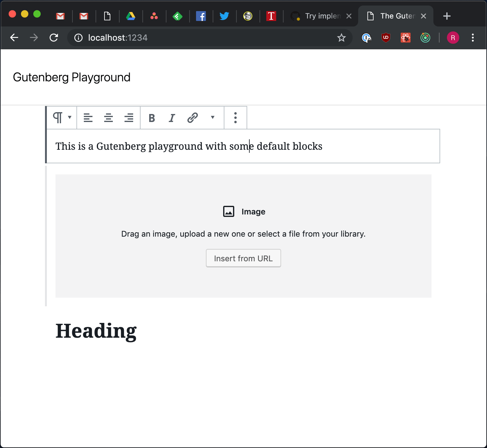This screenshot has width=487, height=448.
Task: Toggle bold formatting in block toolbar
Action: pos(152,118)
